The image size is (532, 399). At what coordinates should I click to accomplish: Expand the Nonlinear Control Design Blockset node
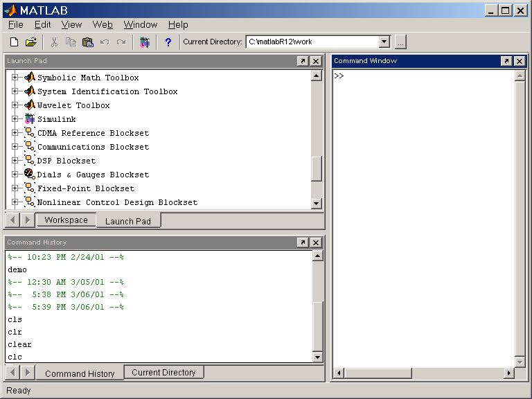coord(15,202)
